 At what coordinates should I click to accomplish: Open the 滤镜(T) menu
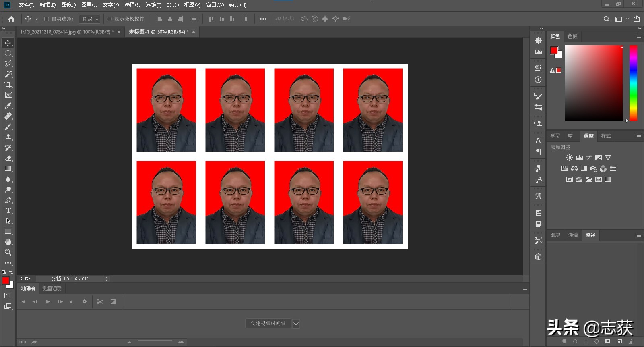pos(153,5)
